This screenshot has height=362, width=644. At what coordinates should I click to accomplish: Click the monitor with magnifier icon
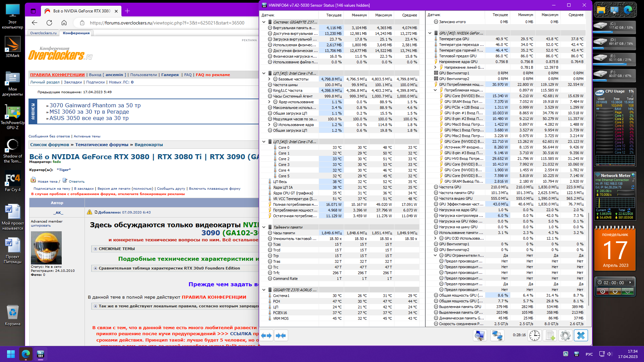click(x=480, y=336)
